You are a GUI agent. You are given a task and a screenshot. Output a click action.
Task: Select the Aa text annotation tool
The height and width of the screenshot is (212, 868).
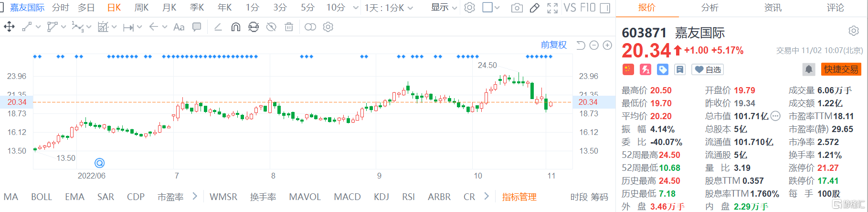(179, 27)
